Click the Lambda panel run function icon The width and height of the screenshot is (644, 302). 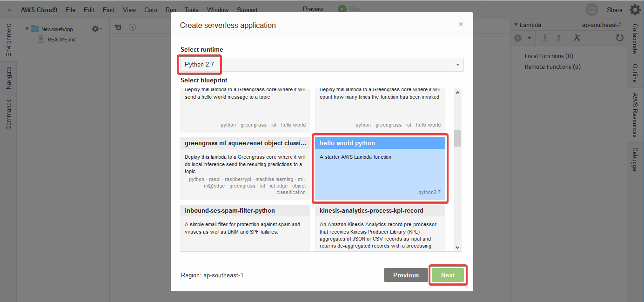pyautogui.click(x=518, y=38)
